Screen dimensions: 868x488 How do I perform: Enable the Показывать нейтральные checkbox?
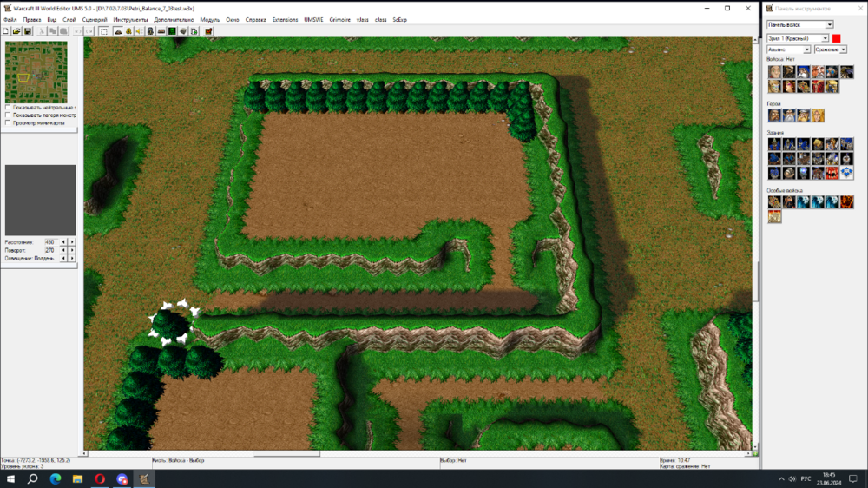point(8,108)
